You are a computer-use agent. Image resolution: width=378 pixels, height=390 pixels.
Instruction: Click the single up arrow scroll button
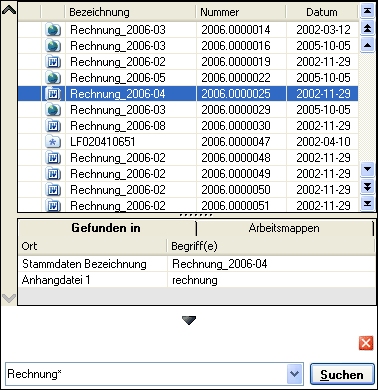tap(367, 45)
